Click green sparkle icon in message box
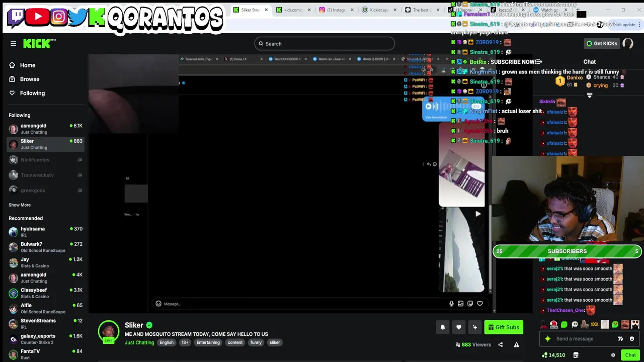The image size is (644, 362). click(548, 339)
